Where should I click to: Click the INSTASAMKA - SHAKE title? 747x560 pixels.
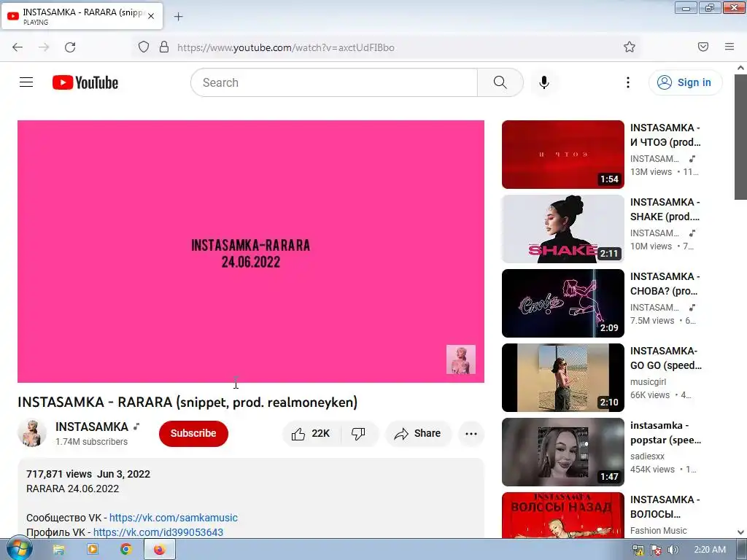[665, 209]
